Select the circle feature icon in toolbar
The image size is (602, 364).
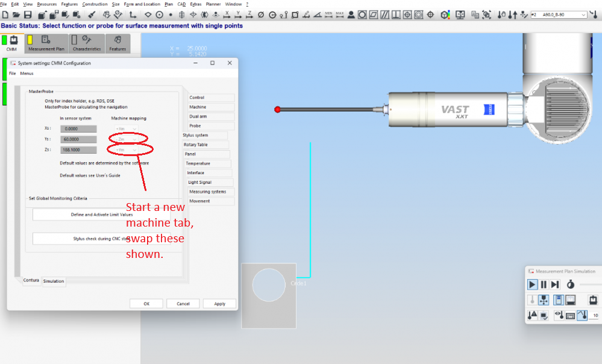click(x=160, y=14)
